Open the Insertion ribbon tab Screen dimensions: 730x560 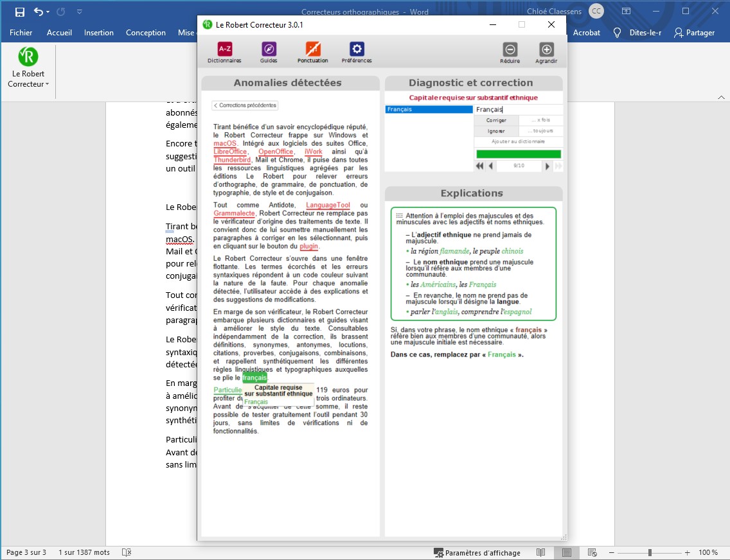point(98,33)
